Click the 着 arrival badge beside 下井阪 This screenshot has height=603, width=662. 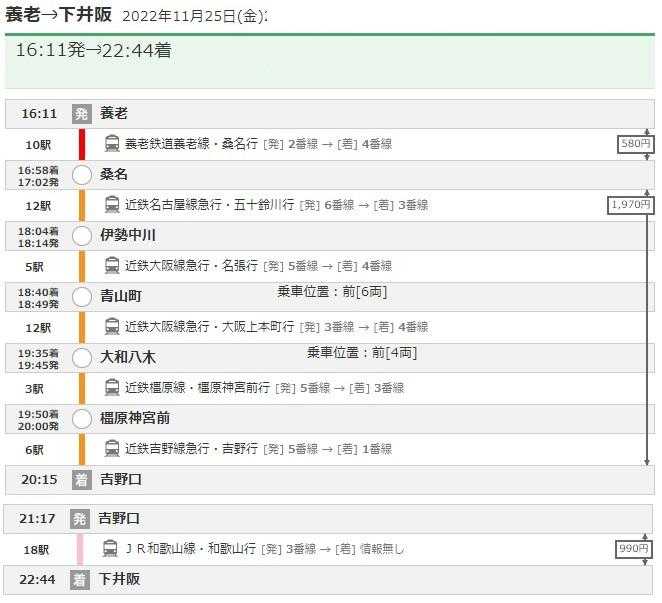pyautogui.click(x=81, y=580)
